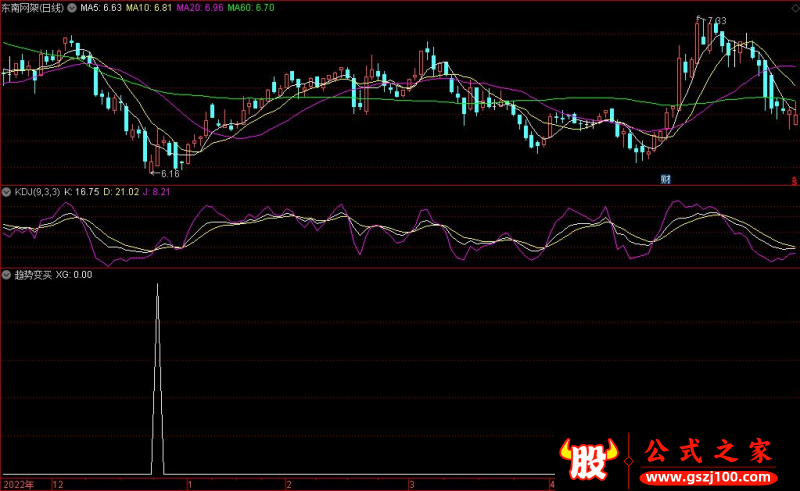Click the XG signal spike peak
The image size is (800, 491).
tap(157, 287)
